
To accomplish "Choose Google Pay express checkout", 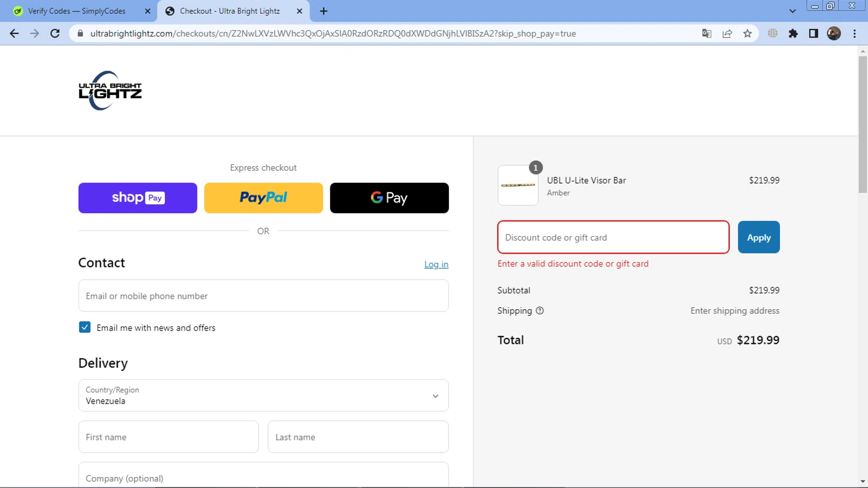I will point(389,198).
